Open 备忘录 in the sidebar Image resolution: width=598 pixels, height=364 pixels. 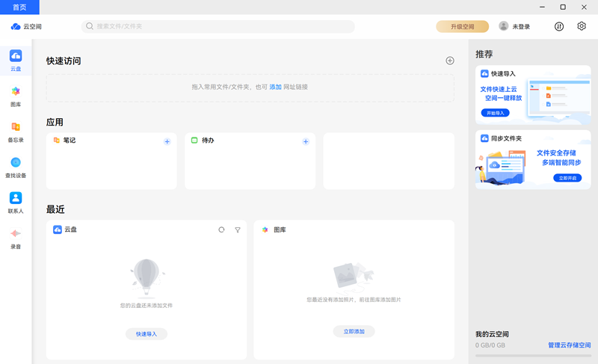click(x=16, y=132)
